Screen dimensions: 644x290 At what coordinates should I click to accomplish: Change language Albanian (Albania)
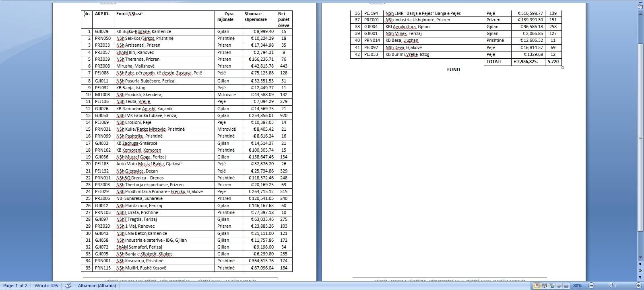click(97, 286)
